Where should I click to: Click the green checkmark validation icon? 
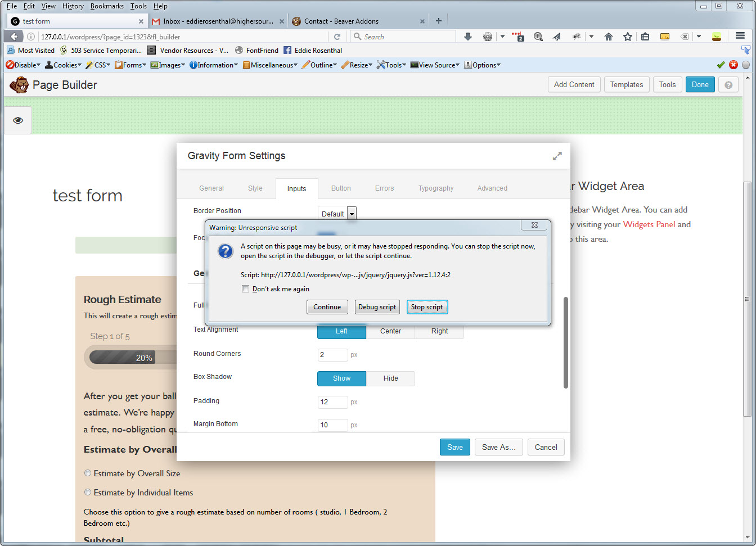[x=721, y=65]
